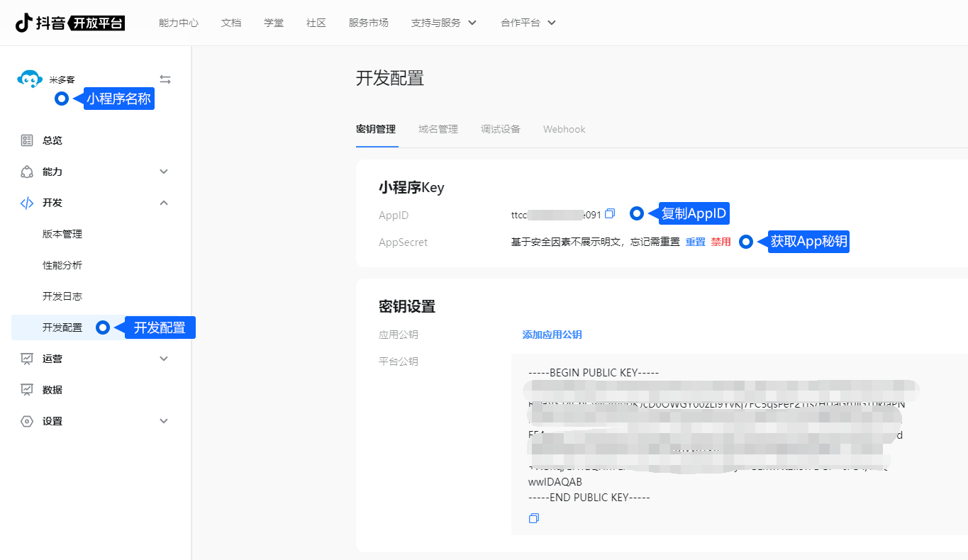Copy the AppID using the copy icon
Image resolution: width=968 pixels, height=560 pixels.
coord(610,213)
